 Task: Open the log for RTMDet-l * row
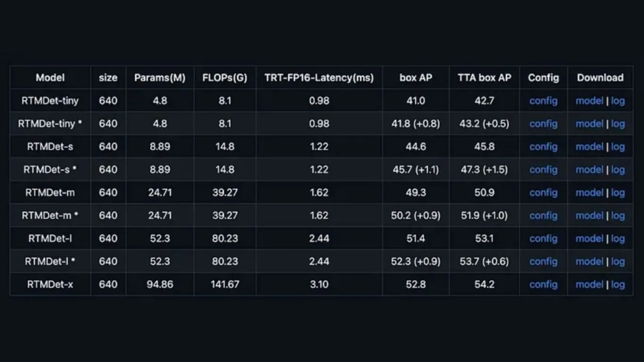pyautogui.click(x=618, y=262)
